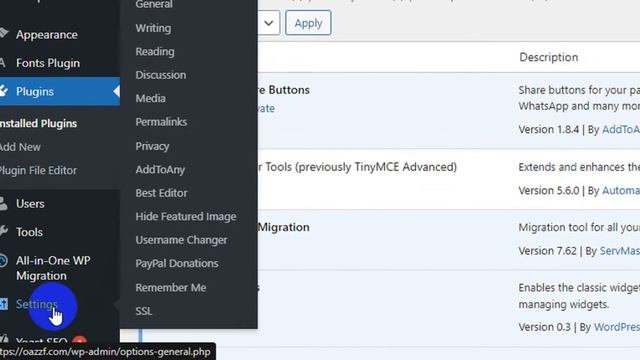Image resolution: width=640 pixels, height=360 pixels.
Task: Click the 'Tools (previously TinyMCE Advanced)' plugin name
Action: pyautogui.click(x=361, y=167)
